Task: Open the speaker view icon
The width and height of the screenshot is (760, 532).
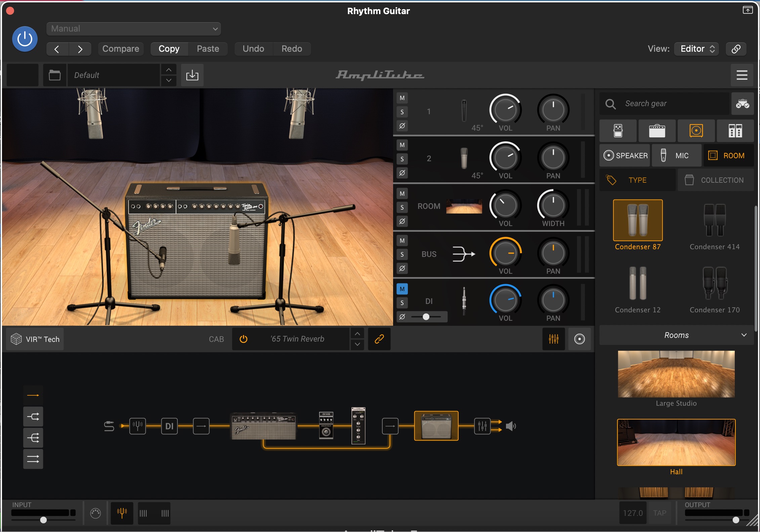Action: pos(580,339)
